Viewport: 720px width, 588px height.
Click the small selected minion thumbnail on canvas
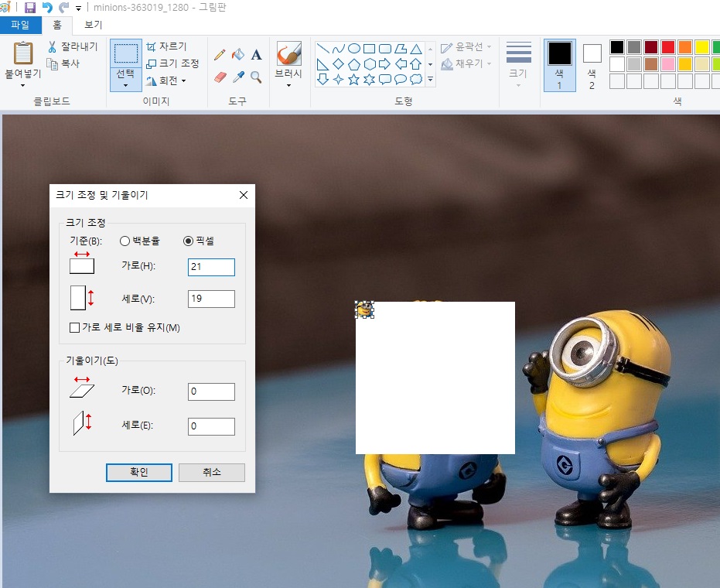(x=365, y=309)
